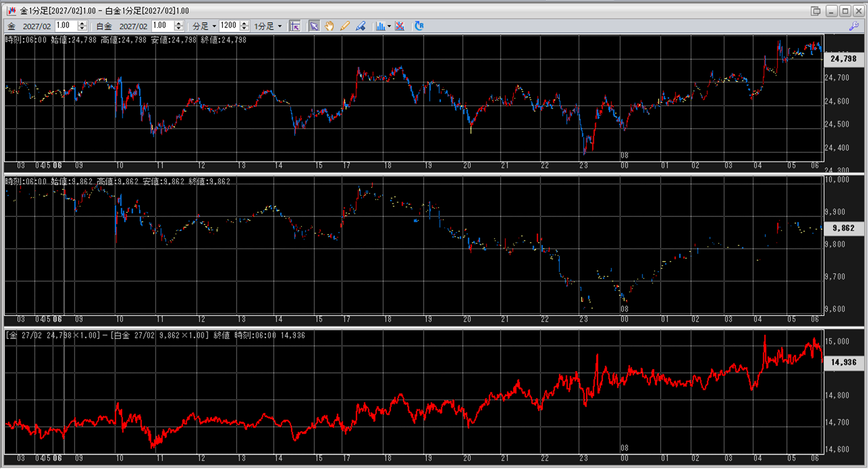Select the hand pan tool
This screenshot has height=469, width=868.
click(329, 26)
